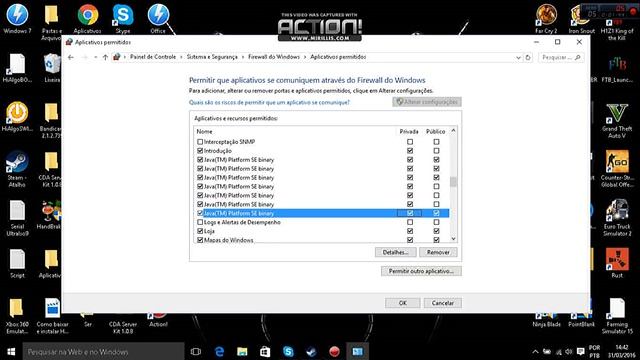Check Logs e Alertas de Desempenho checkbox
The width and height of the screenshot is (640, 360).
[x=200, y=222]
